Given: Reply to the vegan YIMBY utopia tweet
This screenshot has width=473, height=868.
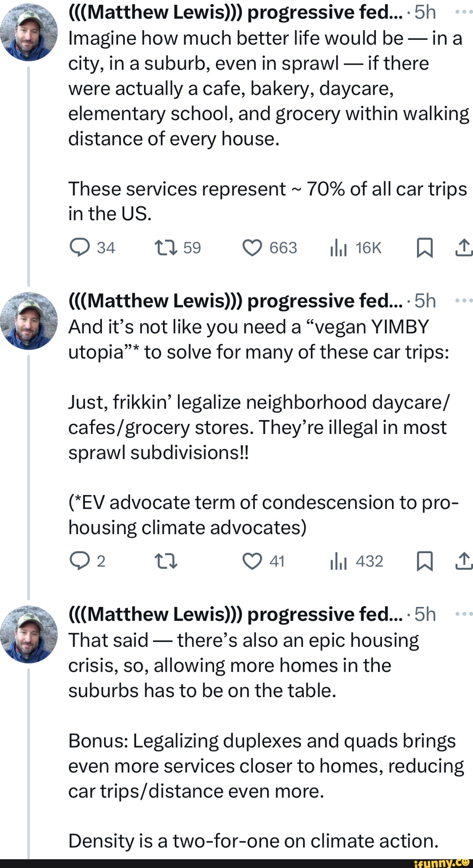Looking at the screenshot, I should (79, 561).
